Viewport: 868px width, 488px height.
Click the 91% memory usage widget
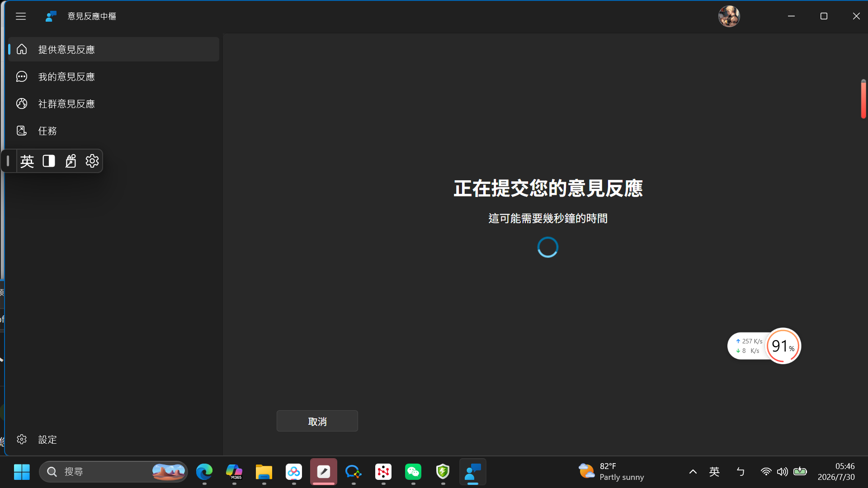(783, 346)
